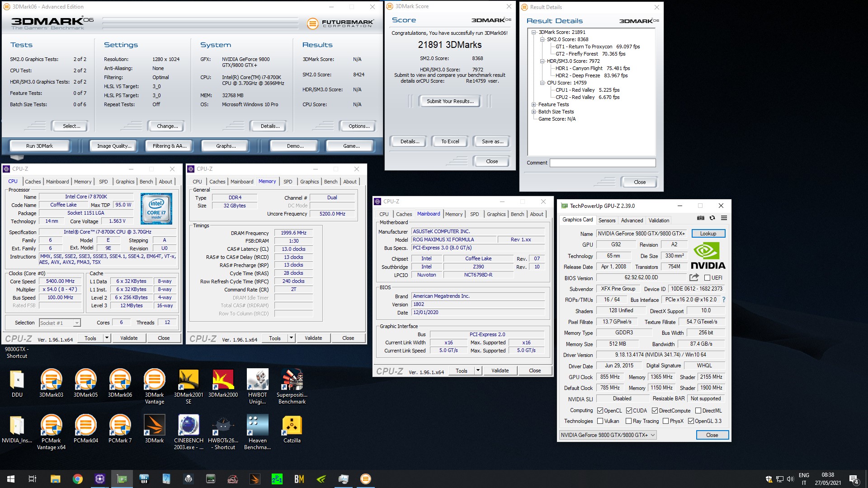Image resolution: width=868 pixels, height=488 pixels.
Task: Collapse the SM2.0 Score tree node
Action: coord(542,39)
